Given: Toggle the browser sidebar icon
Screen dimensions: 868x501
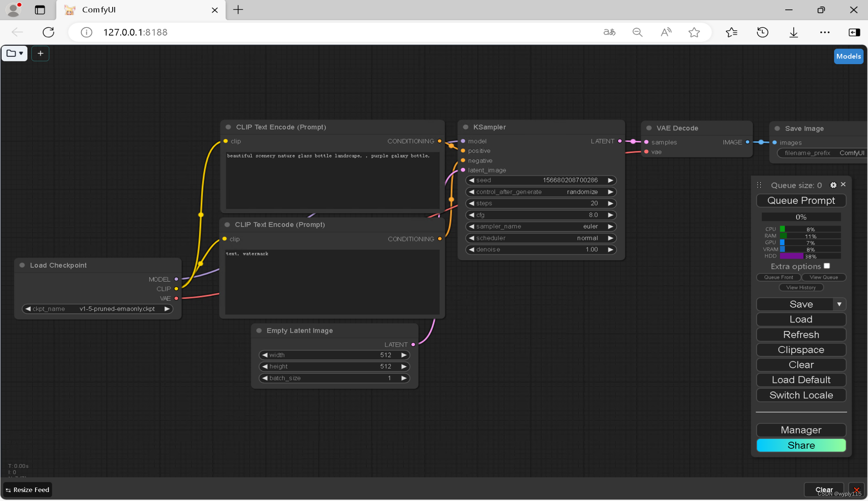Looking at the screenshot, I should 854,32.
